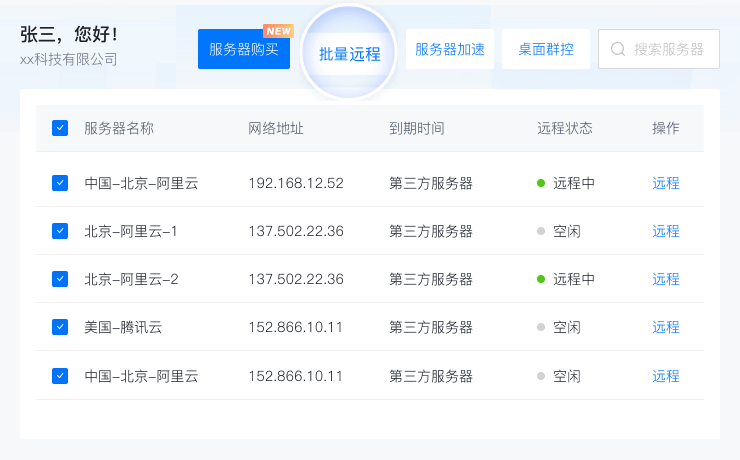Screen dimensions: 740x460
Task: Uncheck the 美国-腾讯云 row checkbox
Action: pyautogui.click(x=60, y=327)
